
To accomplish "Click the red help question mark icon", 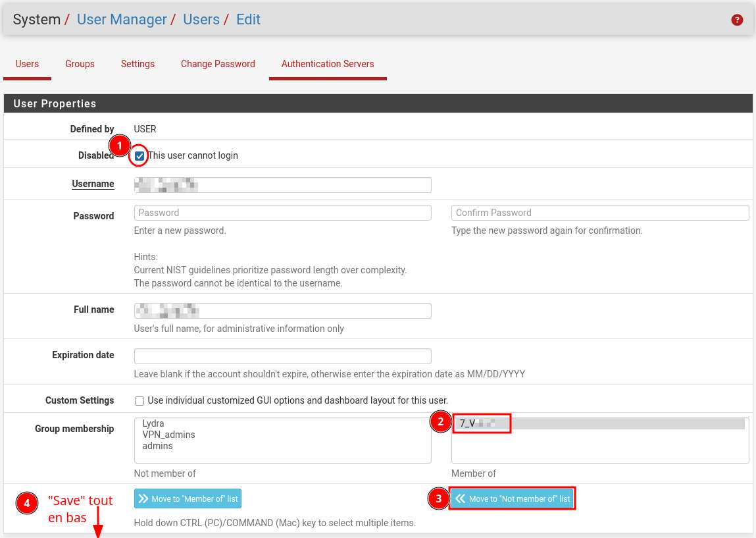I will [737, 20].
